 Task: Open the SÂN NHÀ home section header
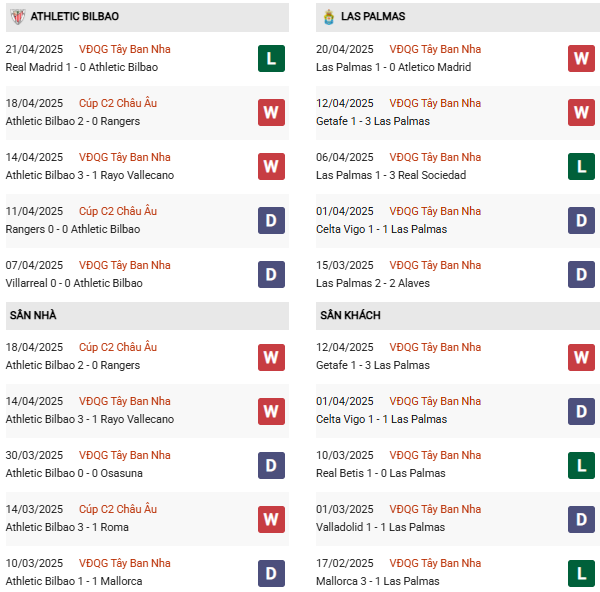[x=33, y=315]
